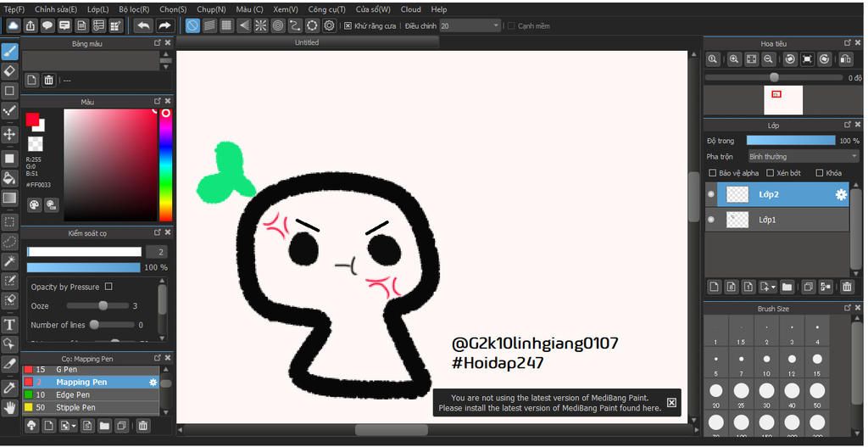Image resolution: width=868 pixels, height=447 pixels.
Task: Open the Điều chỉnh correction dropdown
Action: (470, 26)
